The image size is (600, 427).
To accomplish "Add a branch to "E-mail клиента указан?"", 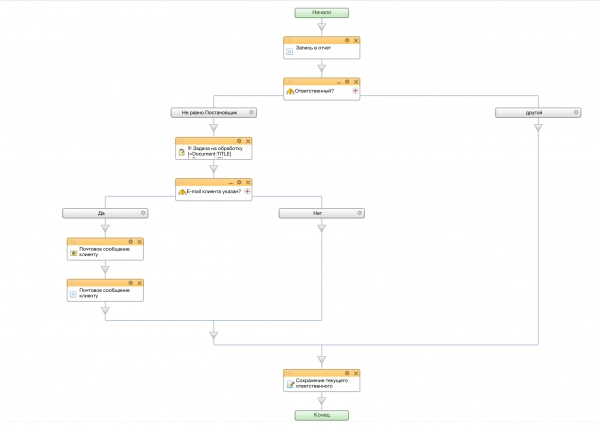I will [x=247, y=191].
